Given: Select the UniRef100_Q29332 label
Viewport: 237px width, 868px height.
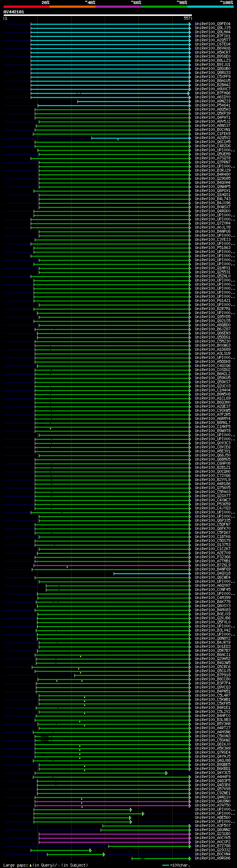Looking at the screenshot, I should point(213,850).
